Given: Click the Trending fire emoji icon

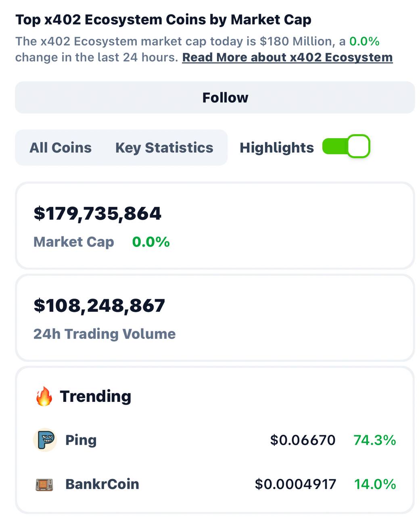Looking at the screenshot, I should coord(44,396).
